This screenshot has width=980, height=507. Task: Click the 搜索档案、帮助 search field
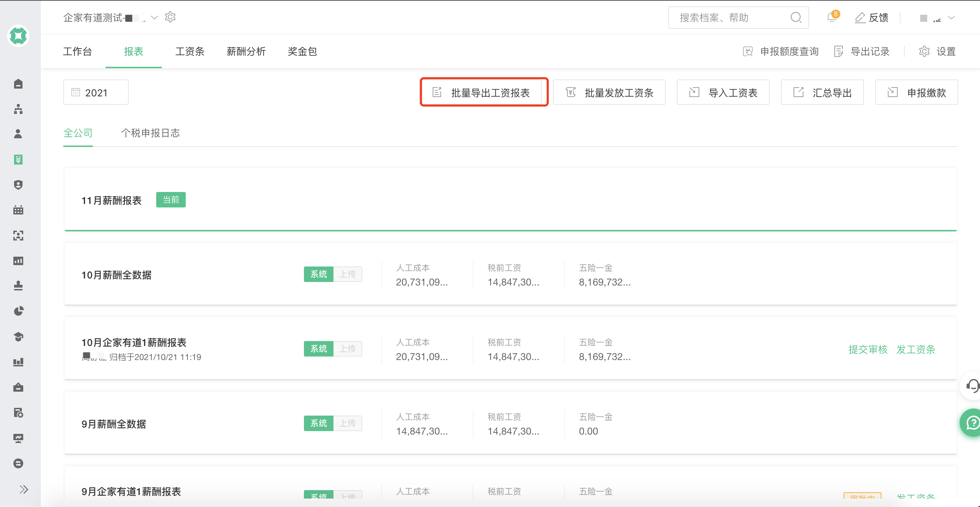click(x=738, y=18)
